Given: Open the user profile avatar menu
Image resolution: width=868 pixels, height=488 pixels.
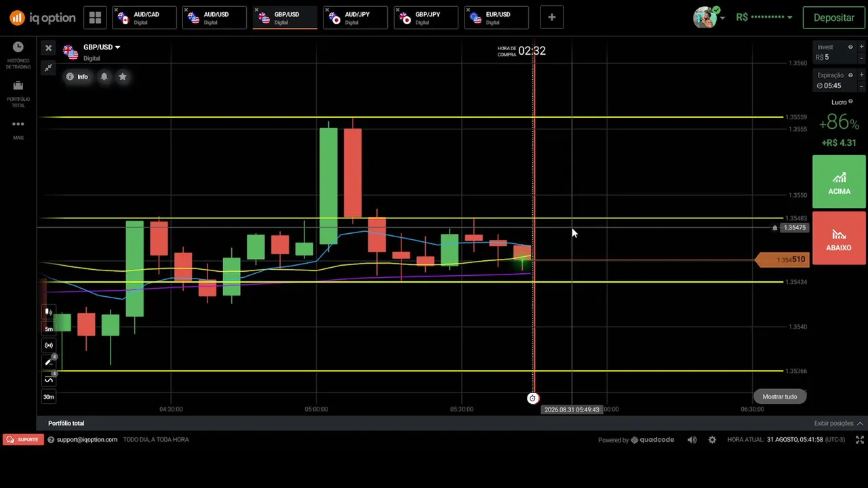Looking at the screenshot, I should (x=705, y=18).
